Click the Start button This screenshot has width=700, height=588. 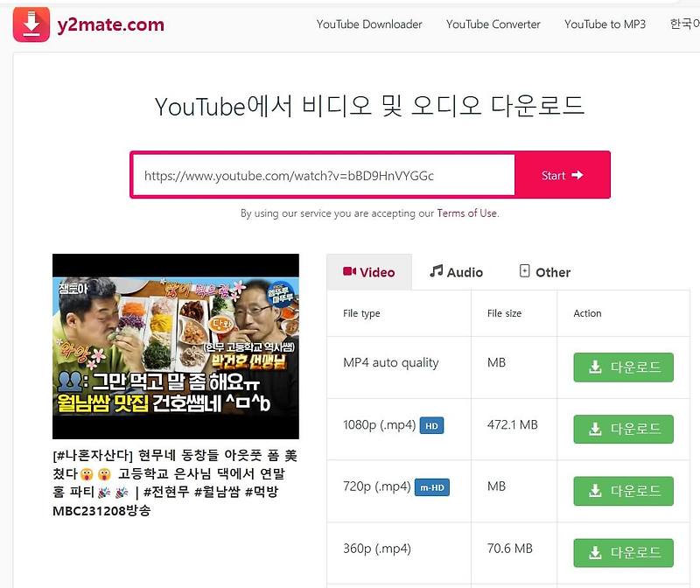(x=561, y=176)
